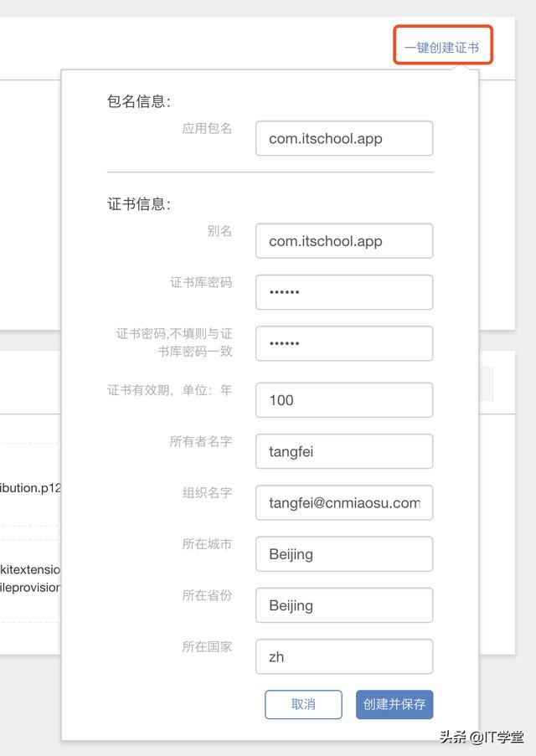Select the partially hidden .p12 file entry
536x756 pixels.
30,488
